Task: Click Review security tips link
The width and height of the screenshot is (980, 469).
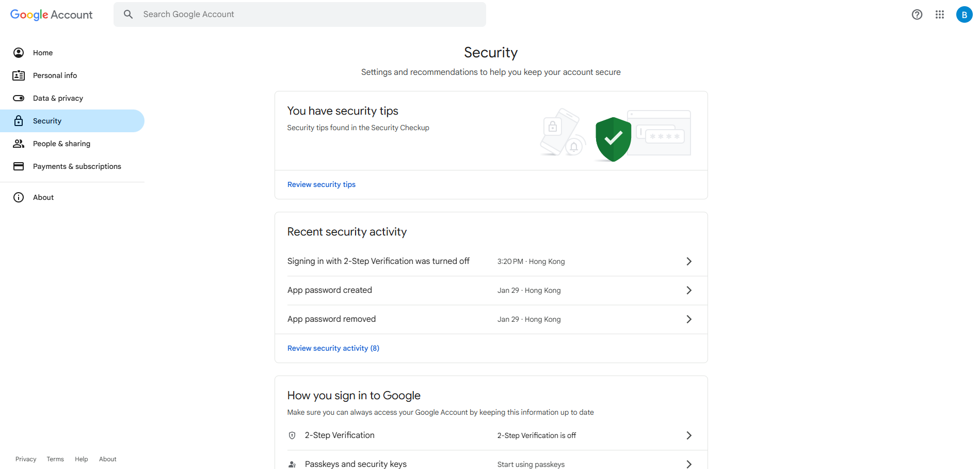Action: point(321,184)
